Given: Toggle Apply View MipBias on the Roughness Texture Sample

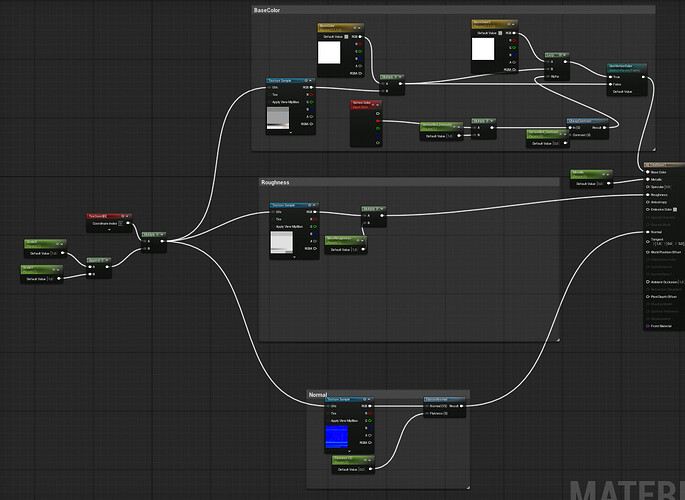Looking at the screenshot, I should point(274,227).
